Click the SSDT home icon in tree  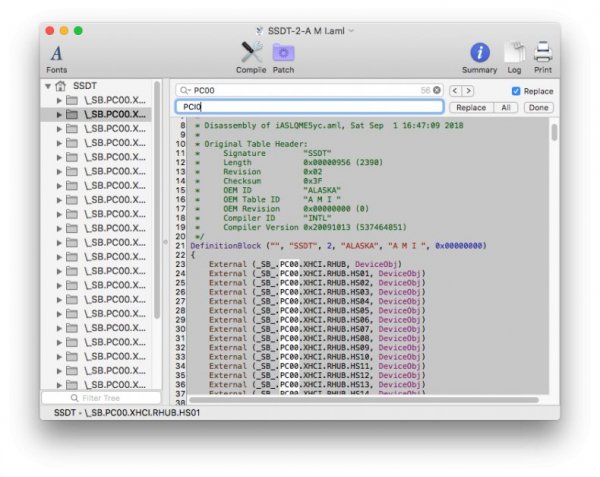62,86
